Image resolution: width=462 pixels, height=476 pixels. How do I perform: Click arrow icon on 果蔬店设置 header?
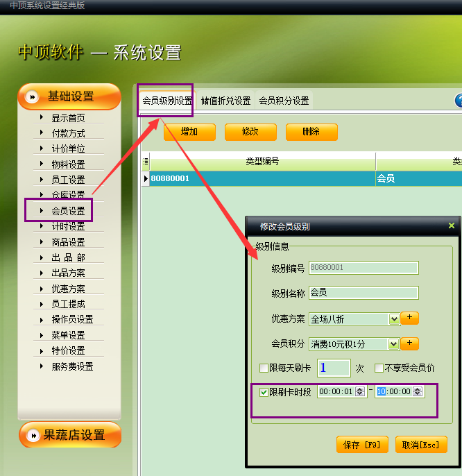(33, 435)
